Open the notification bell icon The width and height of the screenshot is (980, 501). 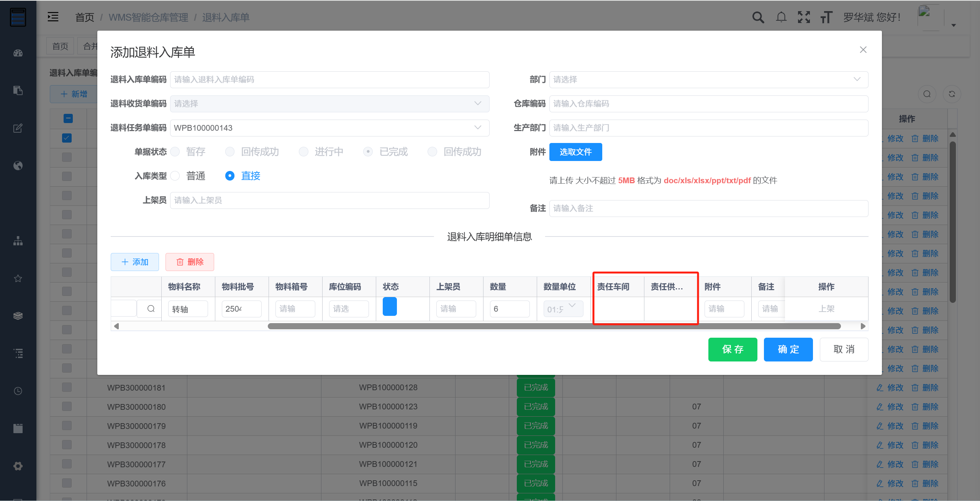coord(781,17)
